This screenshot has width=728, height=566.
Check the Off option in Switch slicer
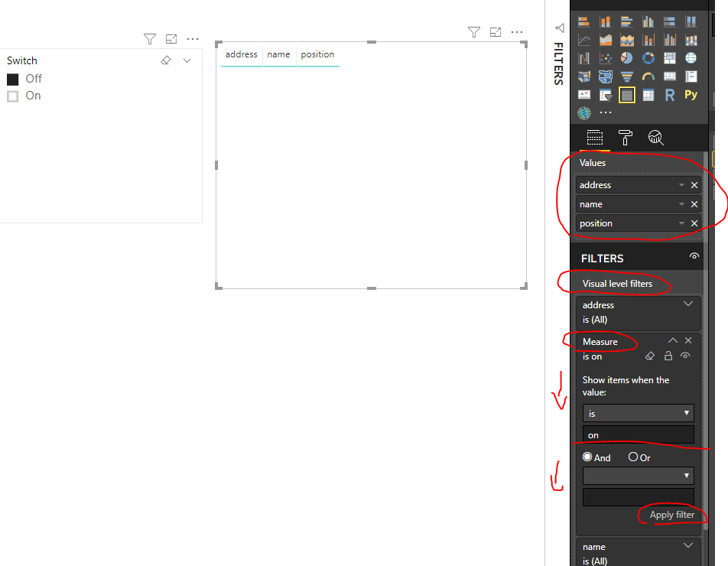12,80
